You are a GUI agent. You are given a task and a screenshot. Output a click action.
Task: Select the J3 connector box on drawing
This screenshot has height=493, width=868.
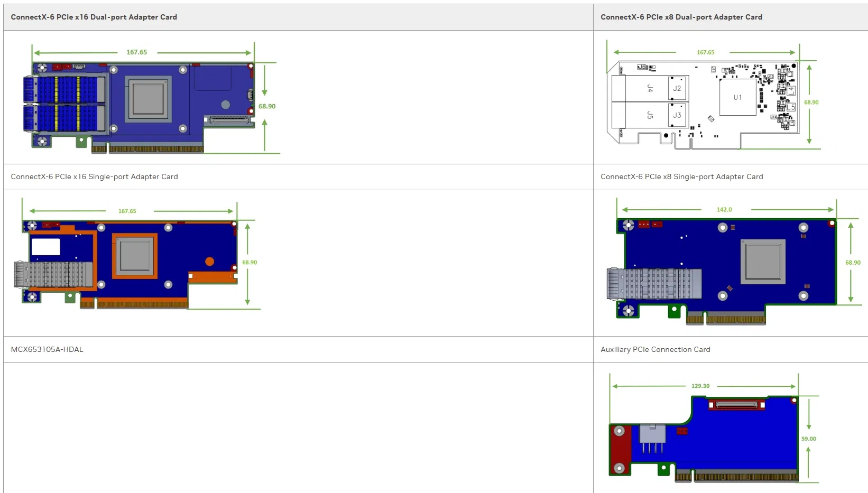click(x=677, y=115)
